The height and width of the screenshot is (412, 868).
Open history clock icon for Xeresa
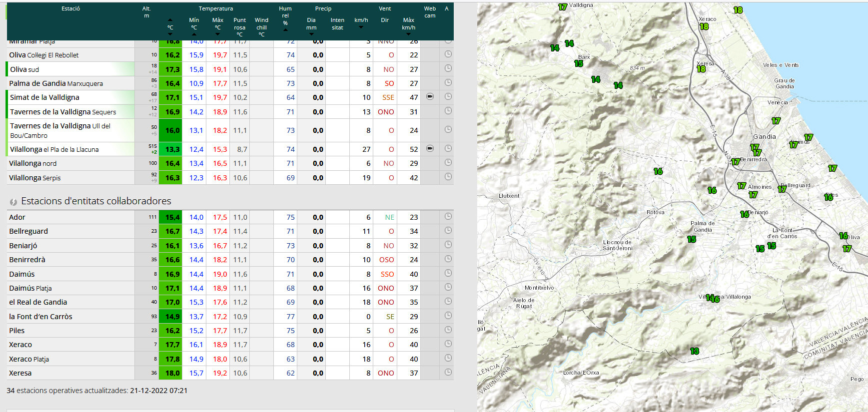pyautogui.click(x=448, y=372)
